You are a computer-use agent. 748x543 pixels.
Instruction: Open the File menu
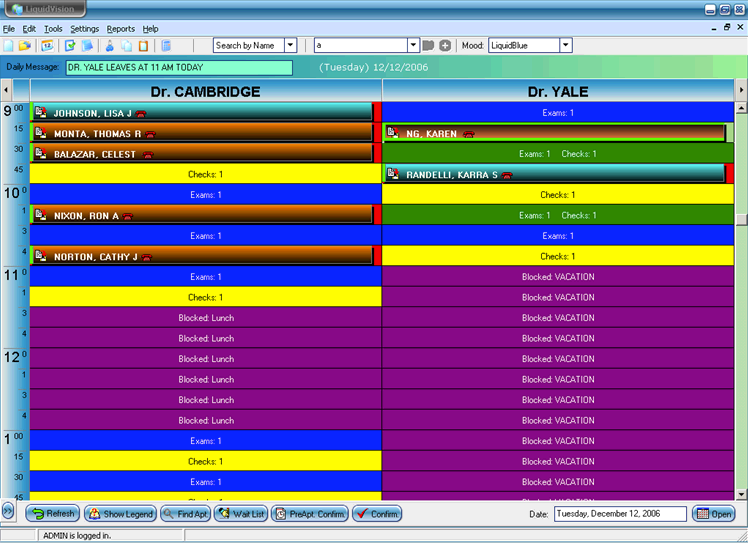(9, 29)
